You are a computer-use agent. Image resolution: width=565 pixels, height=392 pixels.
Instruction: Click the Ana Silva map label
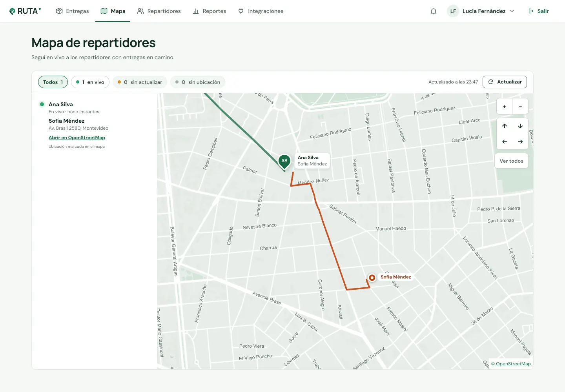click(312, 161)
